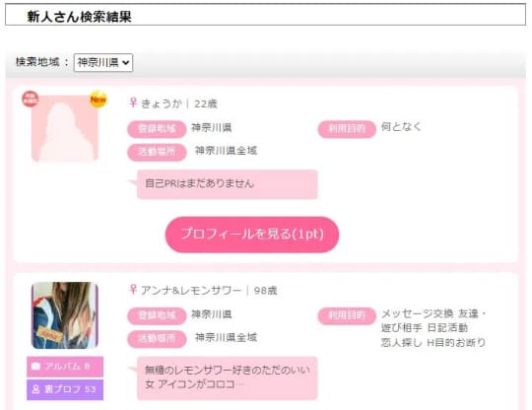
Task: Click the album icon in アルバム button
Action: [35, 367]
